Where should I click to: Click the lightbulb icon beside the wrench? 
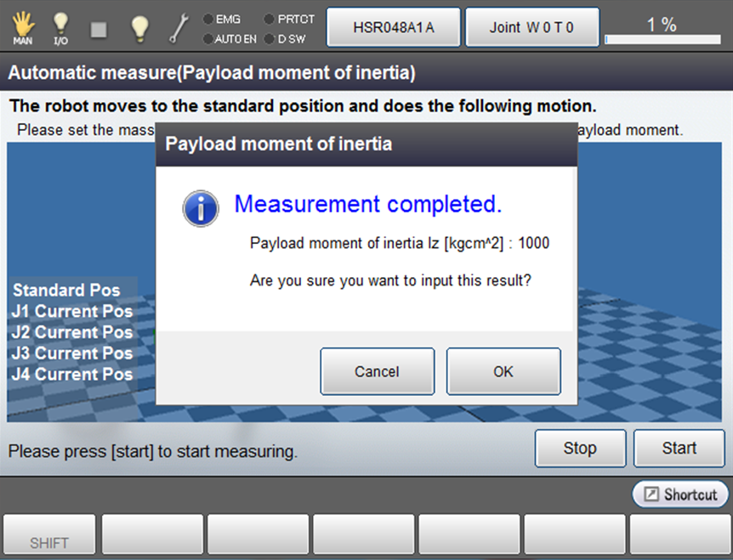139,28
